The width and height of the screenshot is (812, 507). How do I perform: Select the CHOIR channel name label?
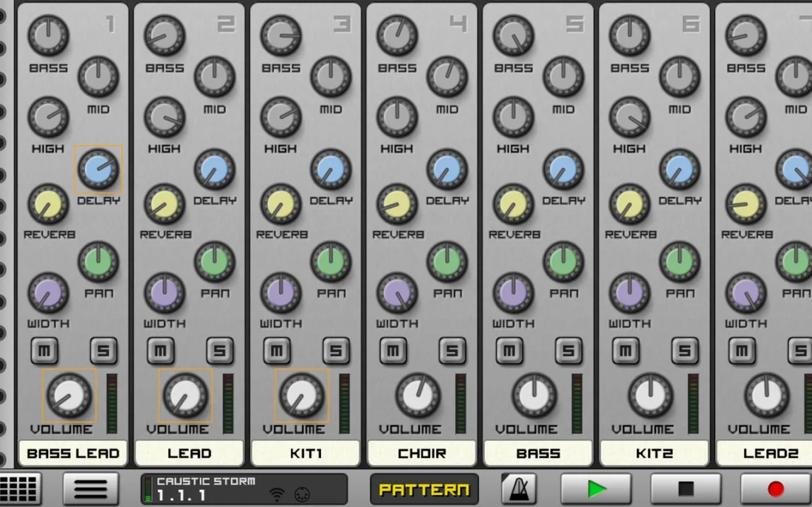tap(422, 453)
